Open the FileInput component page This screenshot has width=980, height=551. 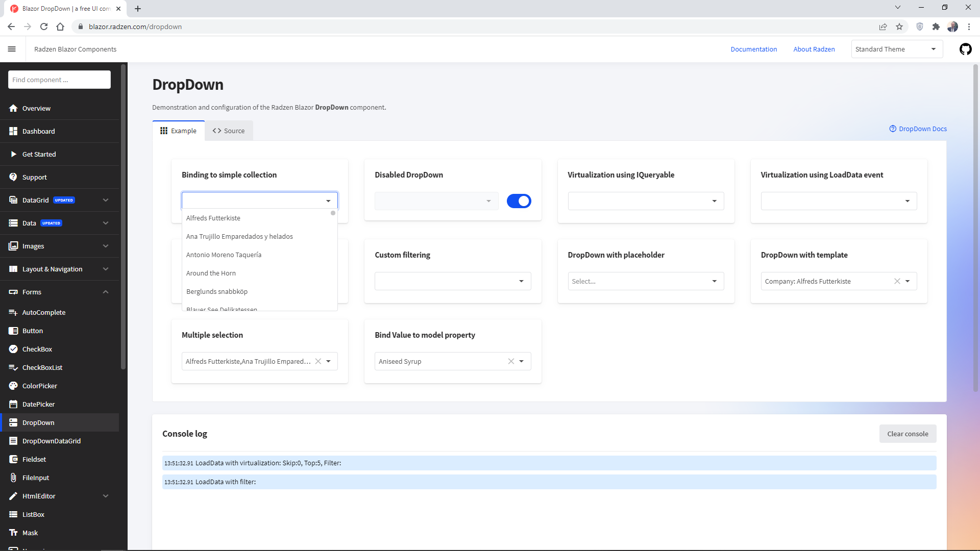[x=36, y=478]
